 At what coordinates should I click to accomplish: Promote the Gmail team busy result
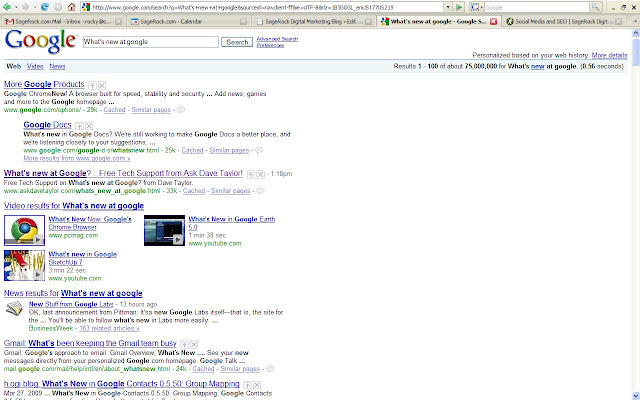pos(184,344)
